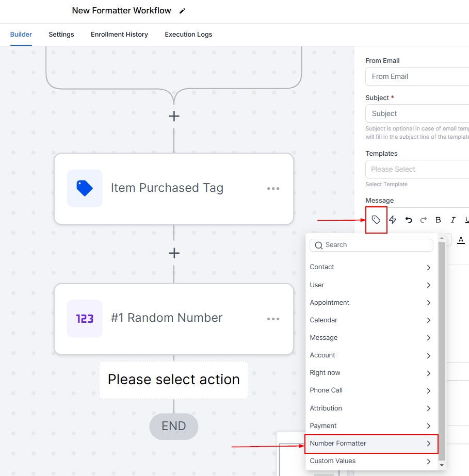Open the Templates select dropdown

click(x=416, y=169)
